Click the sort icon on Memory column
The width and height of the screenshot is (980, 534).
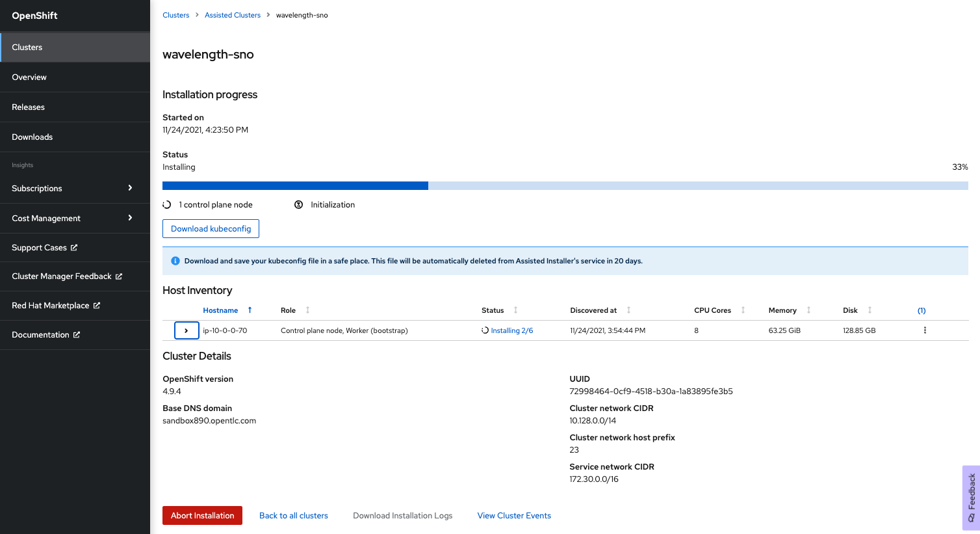[809, 310]
